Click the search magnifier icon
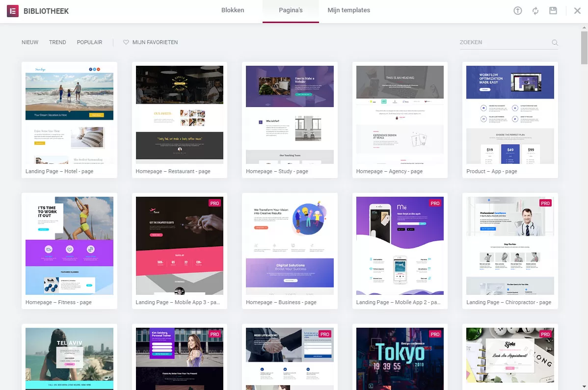The height and width of the screenshot is (390, 588). click(555, 43)
